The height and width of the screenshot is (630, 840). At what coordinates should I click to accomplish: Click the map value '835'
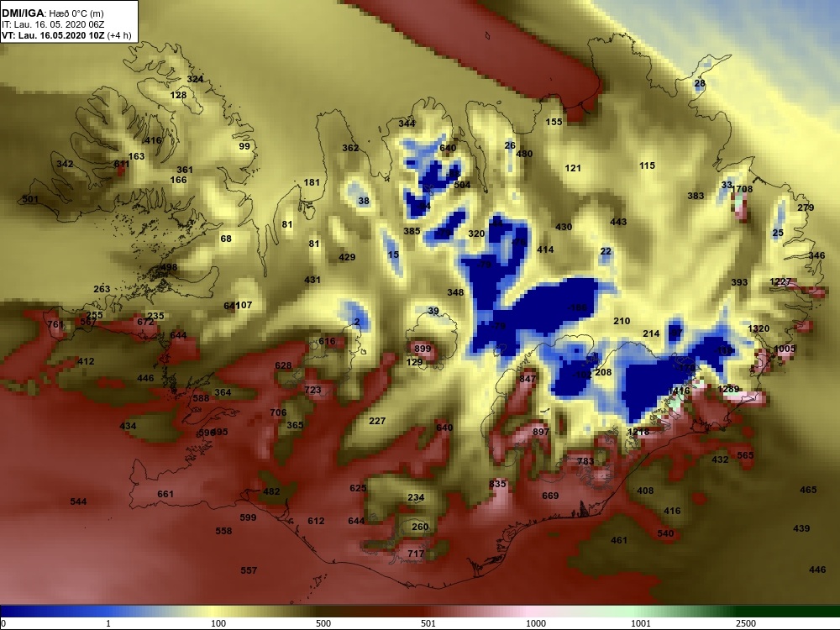tap(497, 484)
